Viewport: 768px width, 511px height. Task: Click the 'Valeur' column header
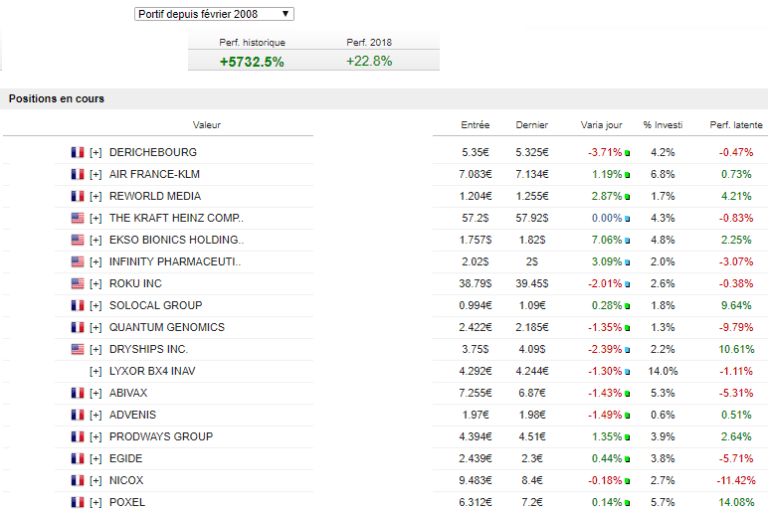206,125
